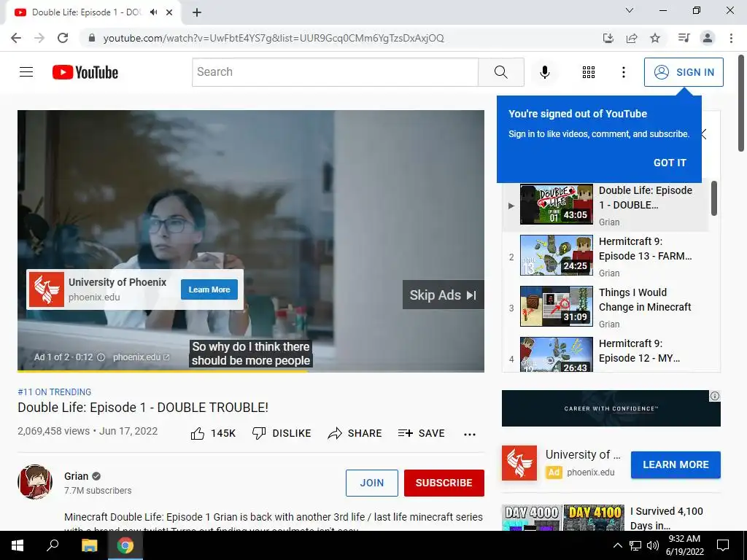Screen dimensions: 747x560
Task: Open File Explorer from taskbar
Action: pos(89,545)
